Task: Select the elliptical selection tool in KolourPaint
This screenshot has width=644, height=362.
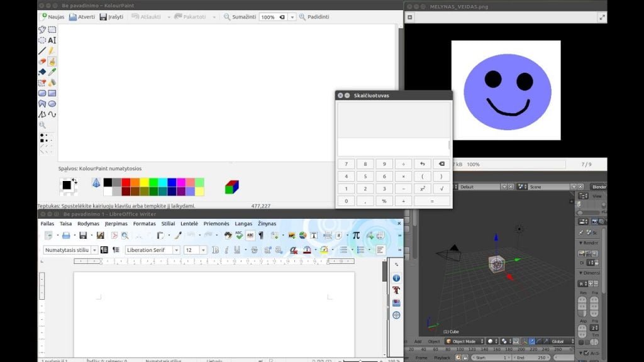Action: point(42,40)
